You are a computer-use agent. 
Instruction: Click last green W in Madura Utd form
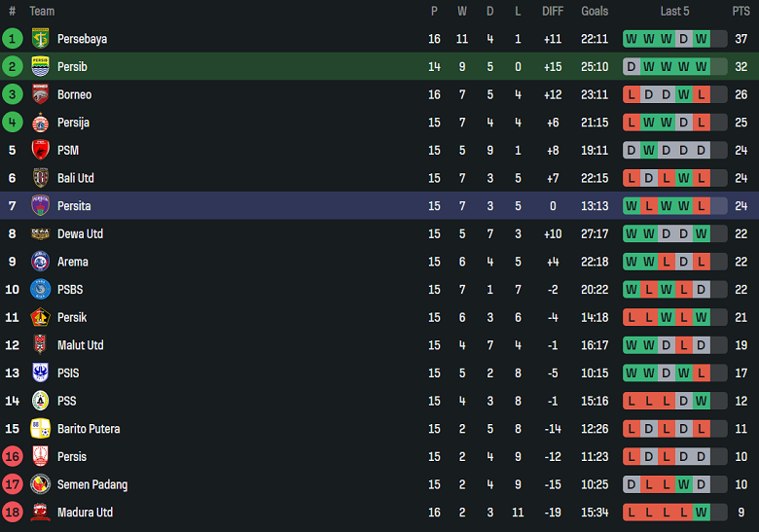coord(701,513)
